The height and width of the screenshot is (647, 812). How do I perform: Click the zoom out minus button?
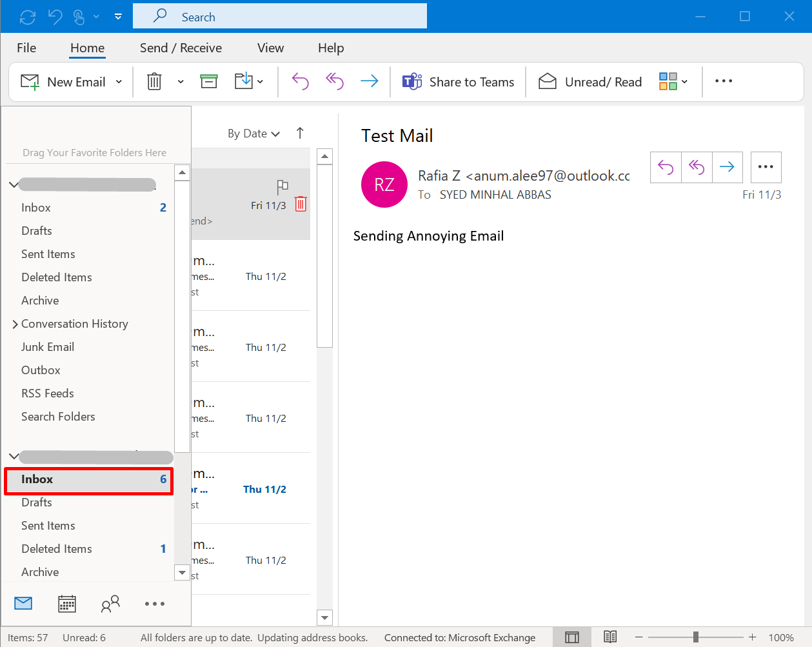pyautogui.click(x=639, y=637)
